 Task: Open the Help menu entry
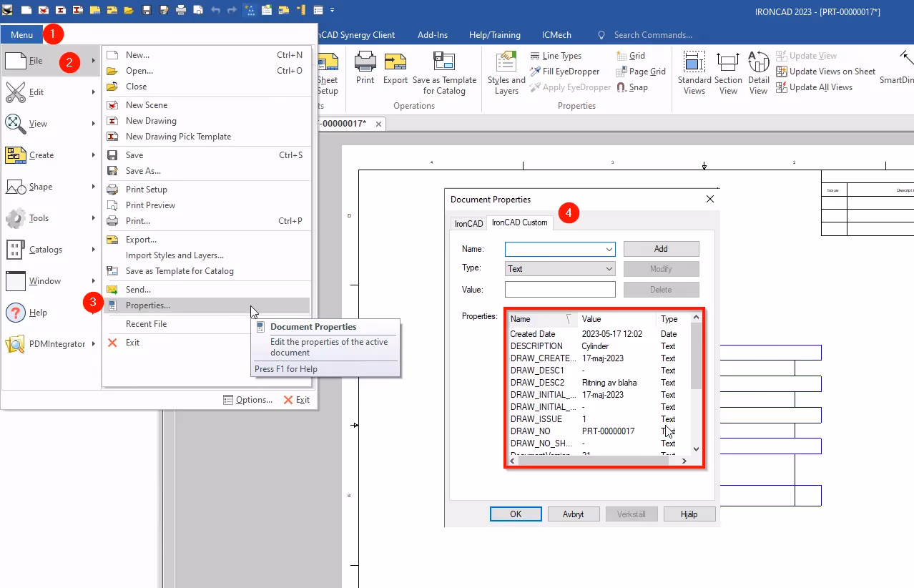(51, 313)
